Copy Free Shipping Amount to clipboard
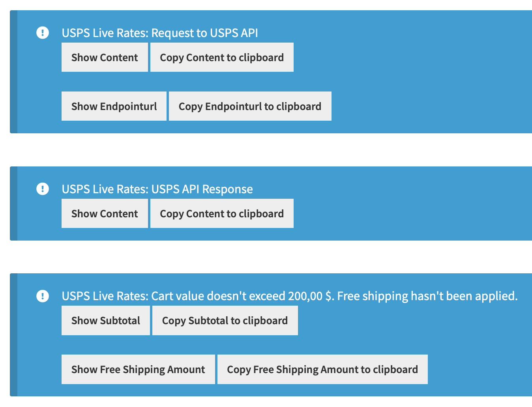The width and height of the screenshot is (532, 407). pos(322,369)
